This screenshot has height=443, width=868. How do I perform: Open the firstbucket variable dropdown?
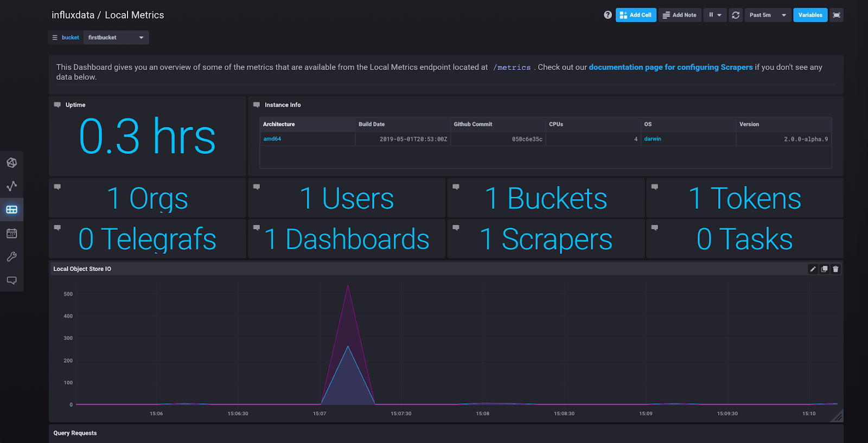click(116, 37)
